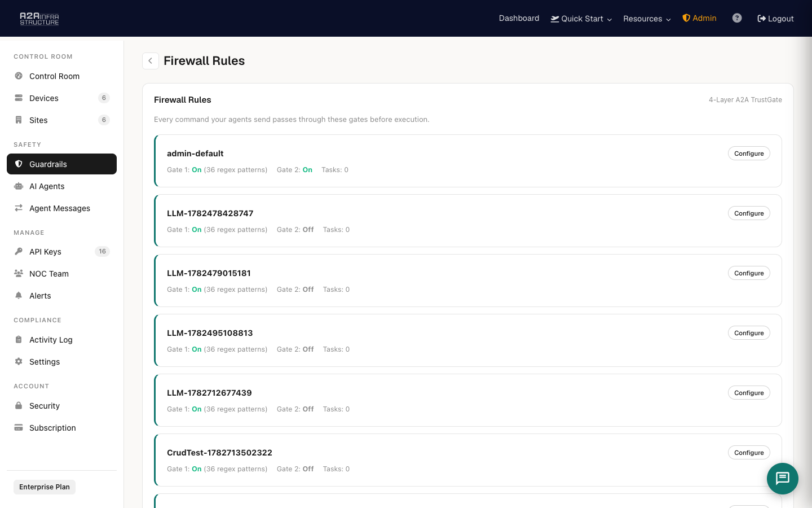
Task: Open Alerts from the sidebar
Action: 61,296
